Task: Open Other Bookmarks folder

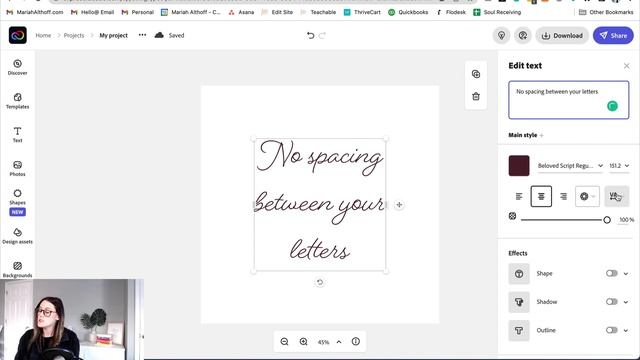Action: tap(606, 12)
